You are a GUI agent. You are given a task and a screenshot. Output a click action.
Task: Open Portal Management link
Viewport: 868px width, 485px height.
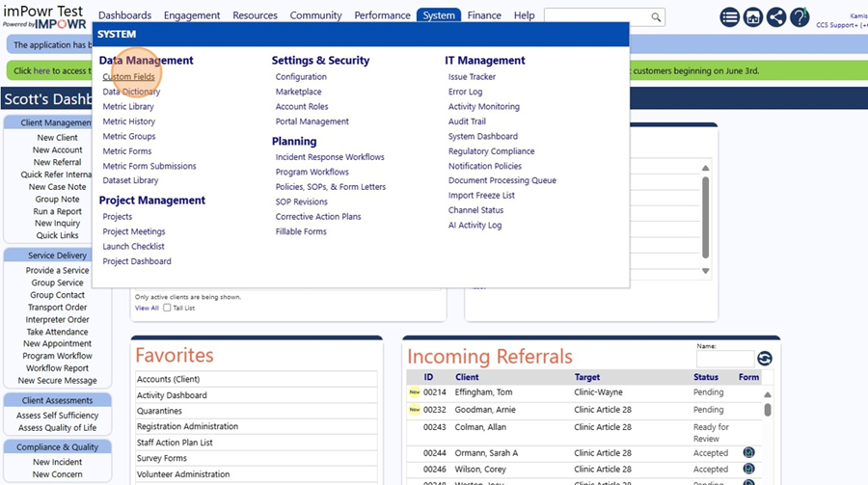312,121
